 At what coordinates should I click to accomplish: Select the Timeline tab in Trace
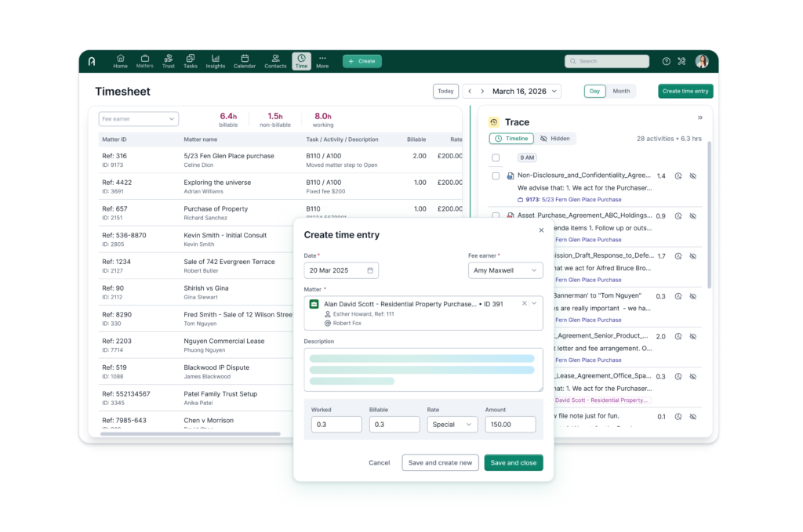511,139
